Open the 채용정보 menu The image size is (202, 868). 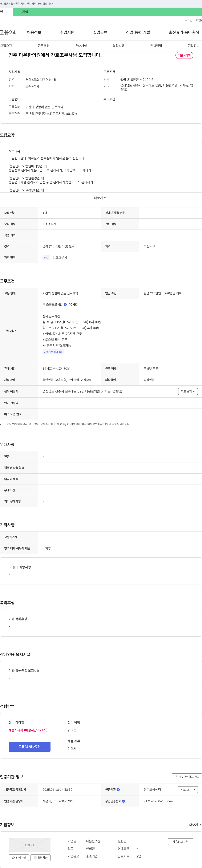tap(34, 32)
